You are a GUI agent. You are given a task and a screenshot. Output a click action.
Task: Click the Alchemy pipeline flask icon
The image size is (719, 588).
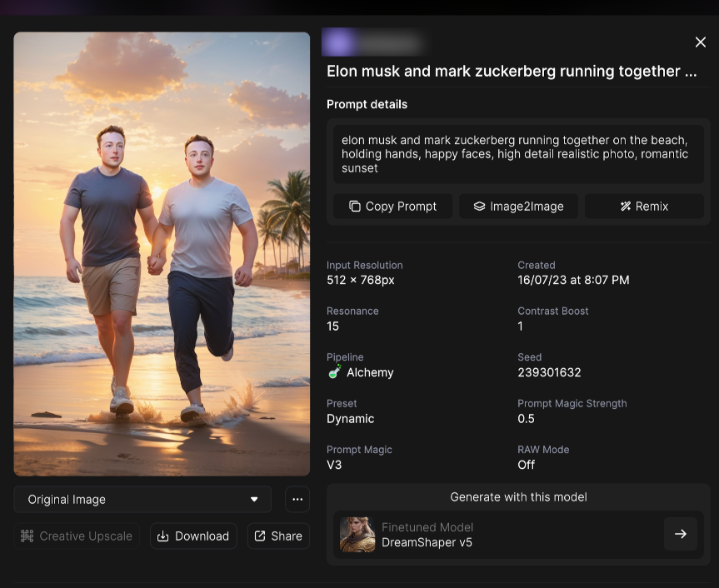(335, 371)
